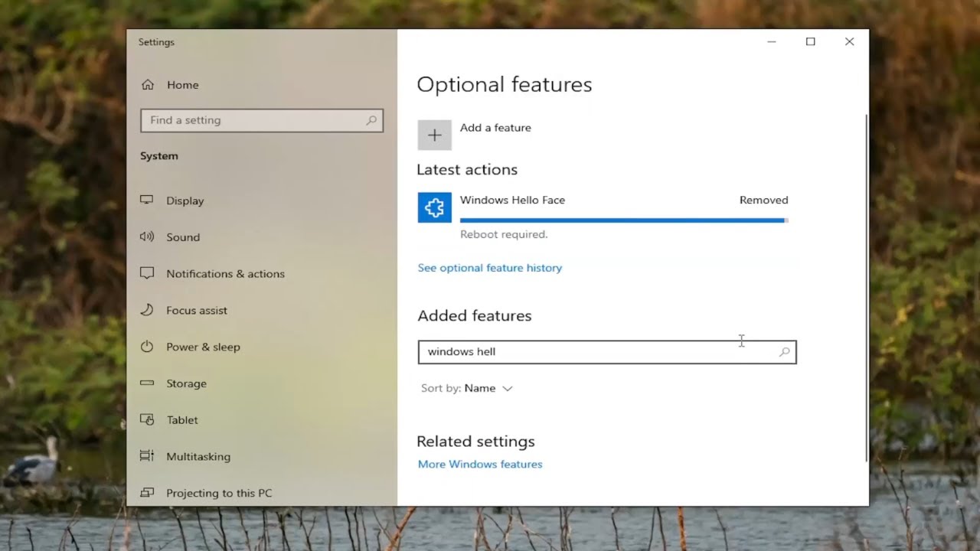Viewport: 980px width, 551px height.
Task: Open More Windows features link
Action: pyautogui.click(x=480, y=465)
